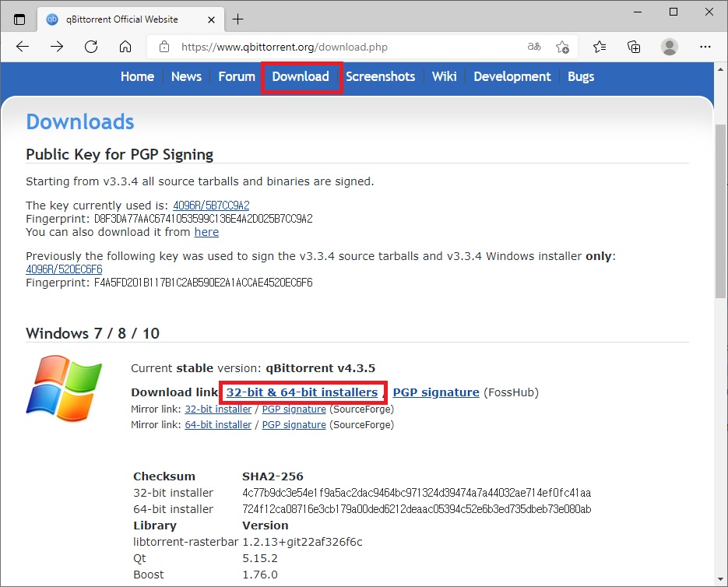Click the fingerprint D8F3DA77AAC6741053599C136E4A2D025B7CC9A2
The width and height of the screenshot is (728, 587).
click(x=203, y=219)
